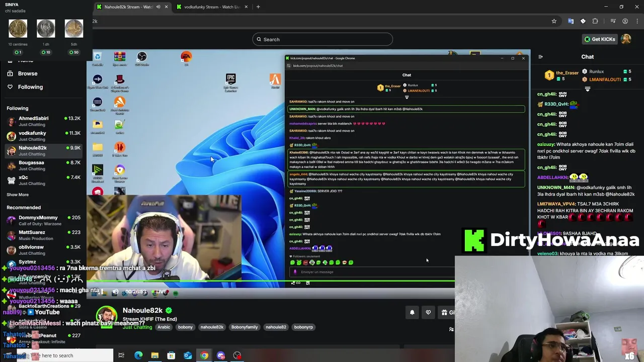Click the Get KICKs button

click(x=599, y=39)
